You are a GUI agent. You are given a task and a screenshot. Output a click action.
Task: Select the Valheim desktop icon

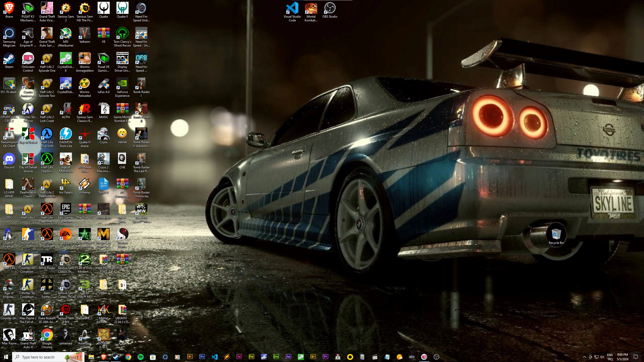[85, 35]
